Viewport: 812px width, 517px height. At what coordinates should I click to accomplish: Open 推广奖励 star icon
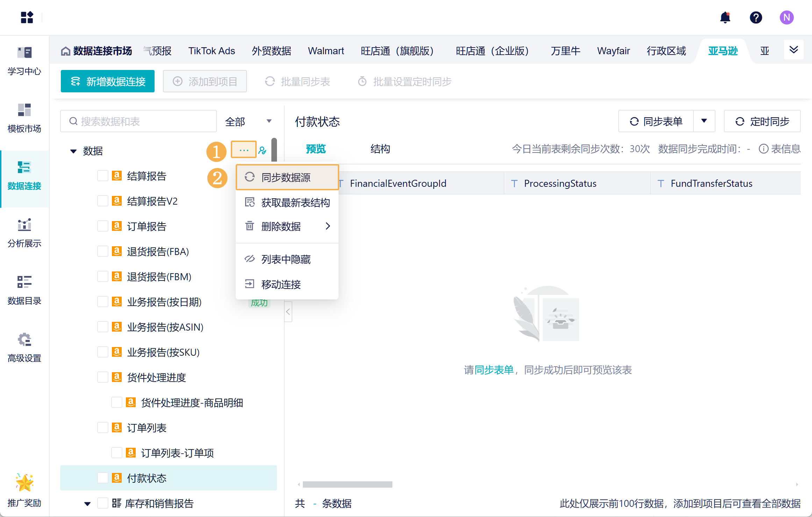coord(24,482)
